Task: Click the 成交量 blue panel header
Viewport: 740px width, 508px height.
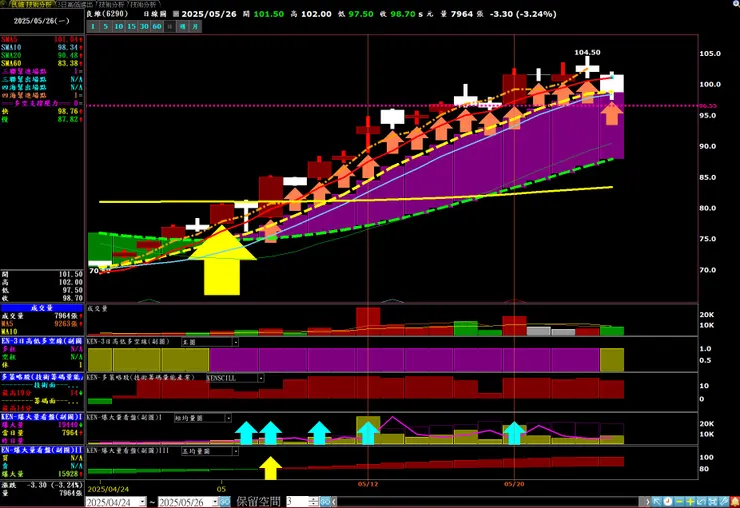Action: point(42,308)
